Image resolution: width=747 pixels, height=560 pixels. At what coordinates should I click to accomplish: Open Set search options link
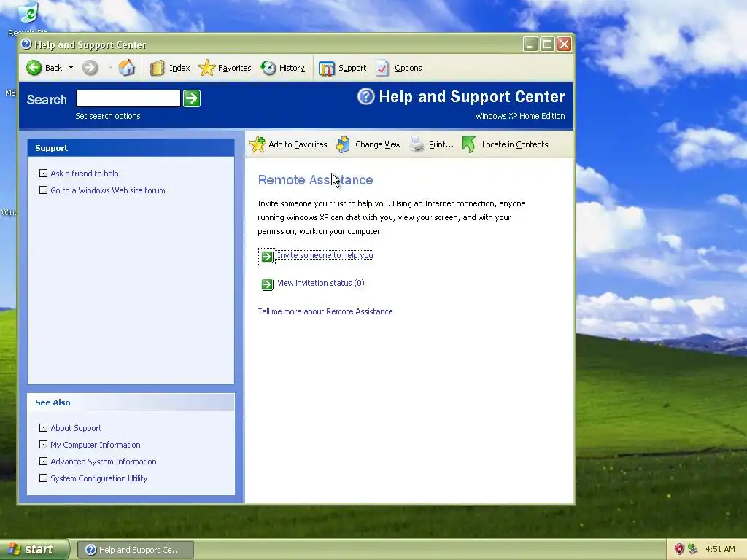[x=108, y=116]
